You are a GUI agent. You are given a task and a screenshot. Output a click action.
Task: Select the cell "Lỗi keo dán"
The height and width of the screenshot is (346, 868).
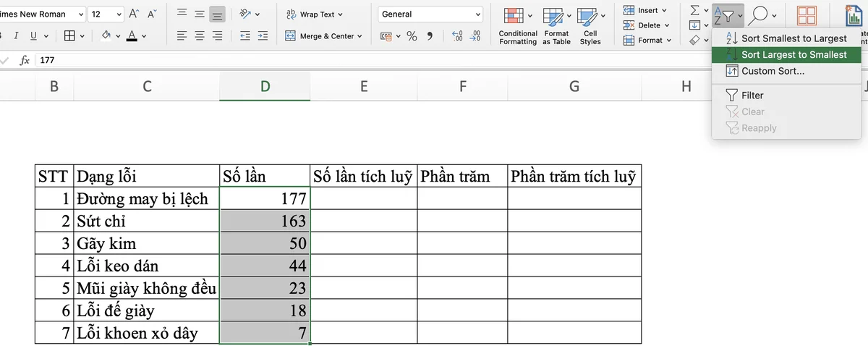point(147,266)
